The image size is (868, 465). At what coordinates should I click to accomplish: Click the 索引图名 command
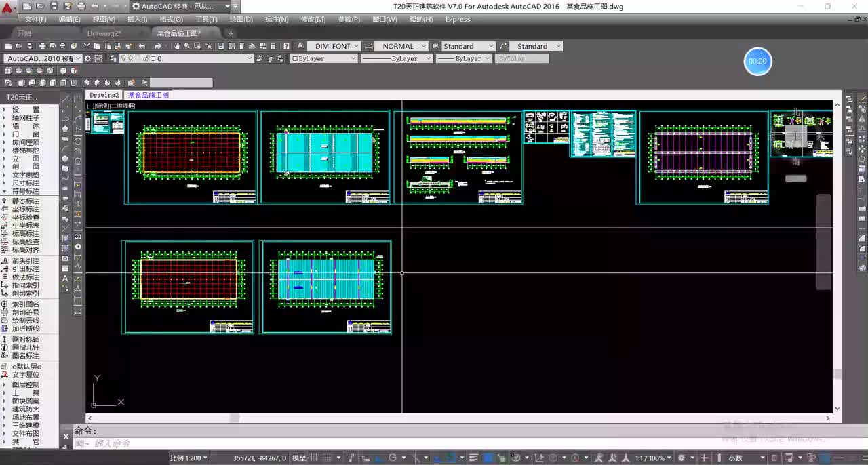[x=26, y=304]
